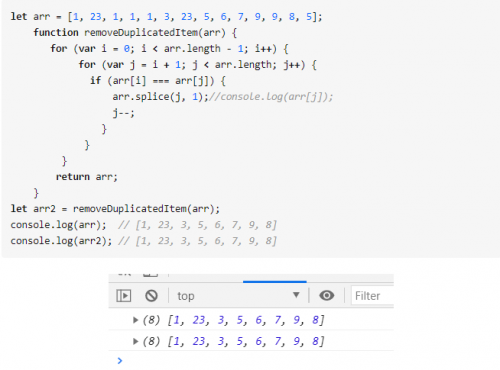The image size is (500, 370).
Task: Clear the console output
Action: tap(151, 296)
